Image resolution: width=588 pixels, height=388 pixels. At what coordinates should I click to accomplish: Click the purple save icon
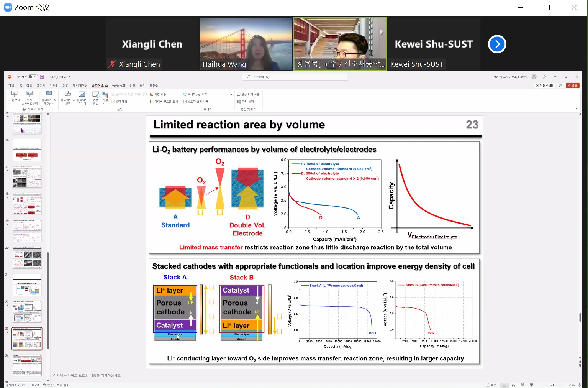click(x=42, y=77)
